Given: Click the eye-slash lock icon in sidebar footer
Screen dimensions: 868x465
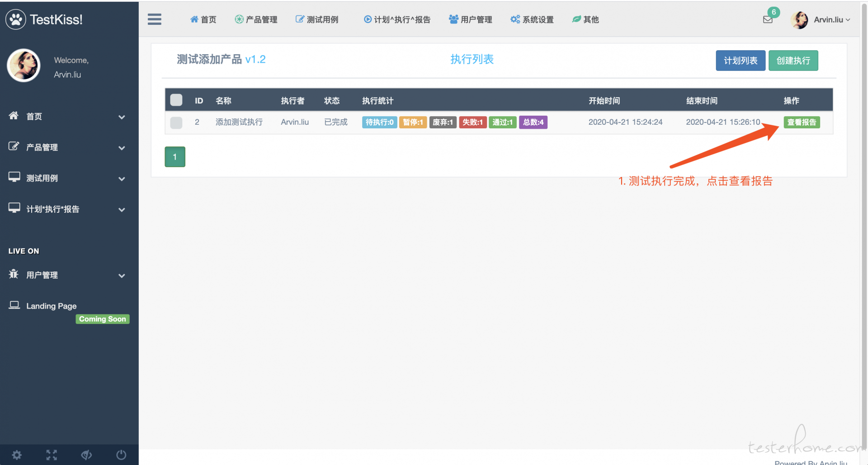Looking at the screenshot, I should pos(86,455).
